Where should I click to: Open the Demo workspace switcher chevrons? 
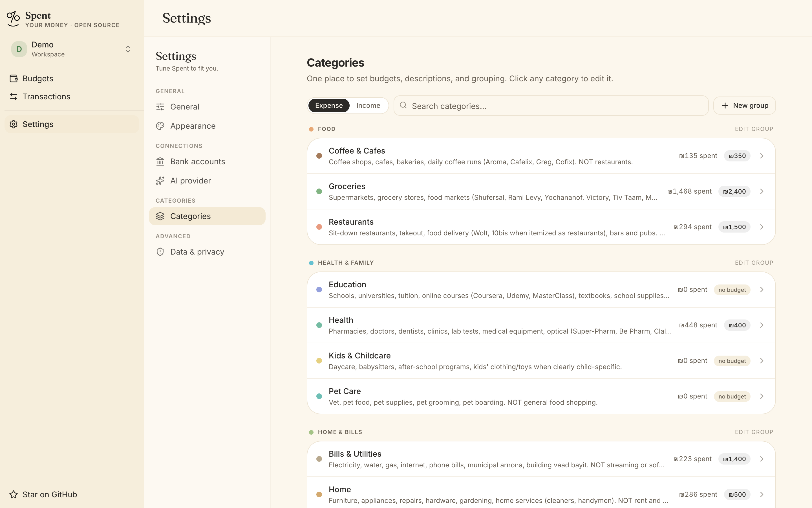point(128,49)
